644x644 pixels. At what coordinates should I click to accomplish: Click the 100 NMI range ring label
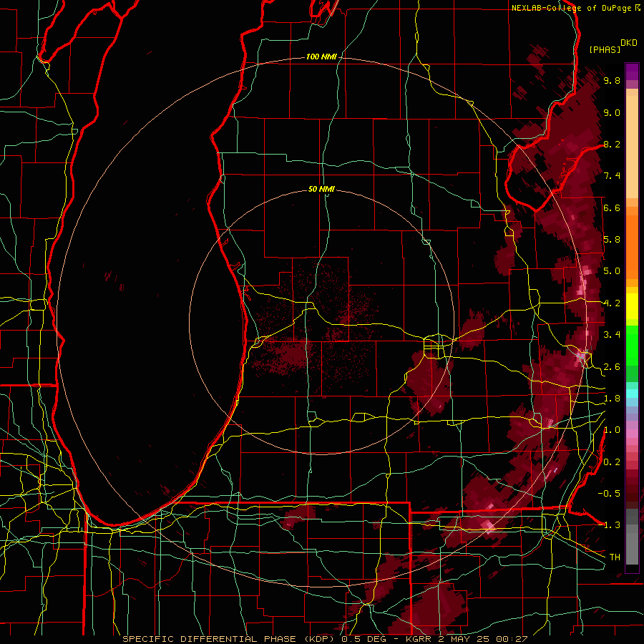point(321,57)
